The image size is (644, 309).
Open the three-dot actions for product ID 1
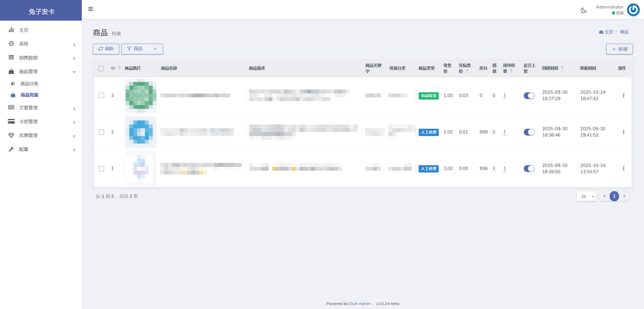click(623, 168)
